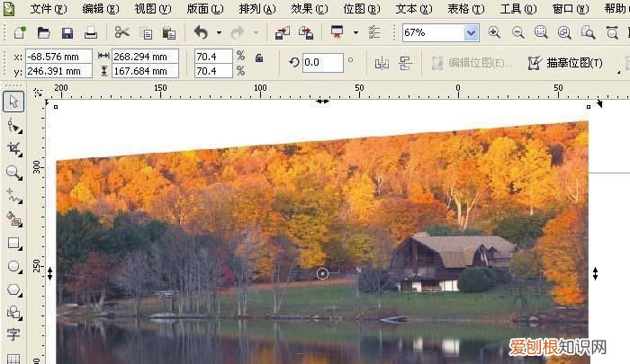This screenshot has height=364, width=630.
Task: Open the 文本(T) menu
Action: tap(413, 9)
